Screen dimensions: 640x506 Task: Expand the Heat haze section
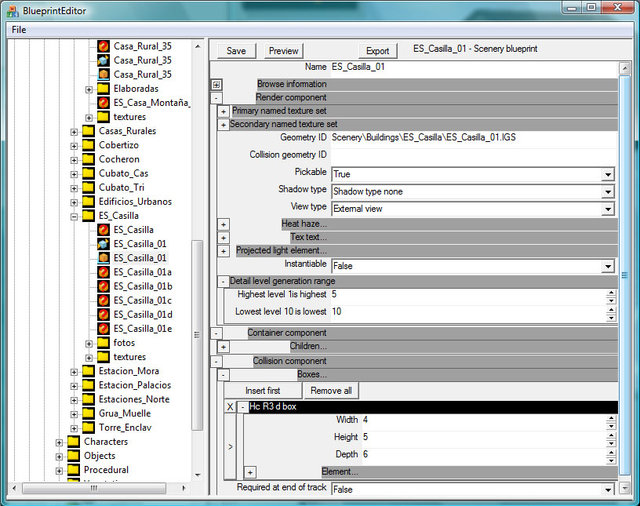[223, 224]
